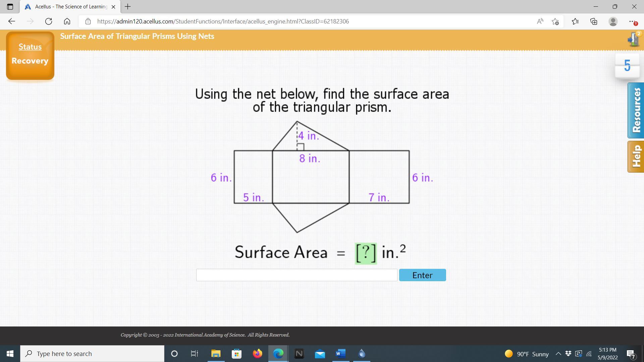Viewport: 644px width, 362px height.
Task: Close the Acellus browser tab
Action: pyautogui.click(x=113, y=7)
